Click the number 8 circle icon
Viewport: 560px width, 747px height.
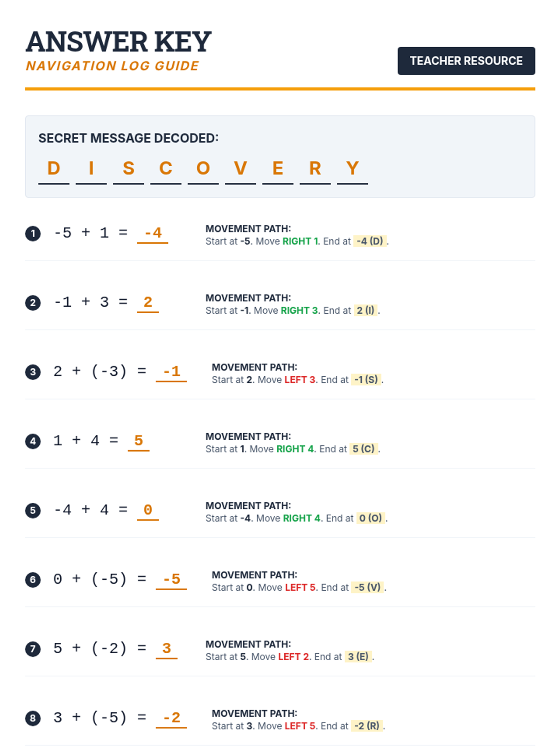33,718
